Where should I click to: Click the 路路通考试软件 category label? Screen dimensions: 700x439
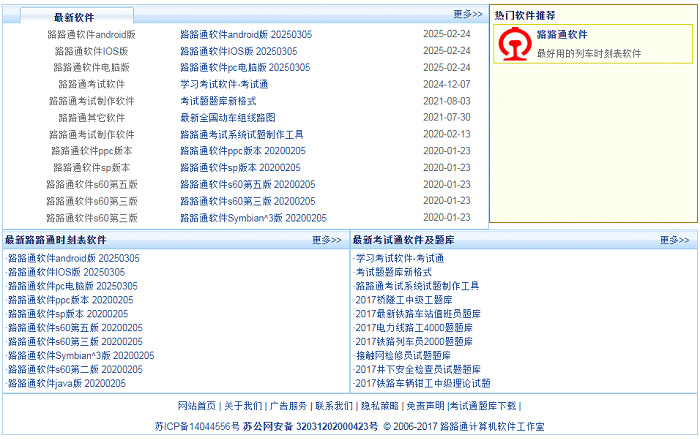pos(92,84)
